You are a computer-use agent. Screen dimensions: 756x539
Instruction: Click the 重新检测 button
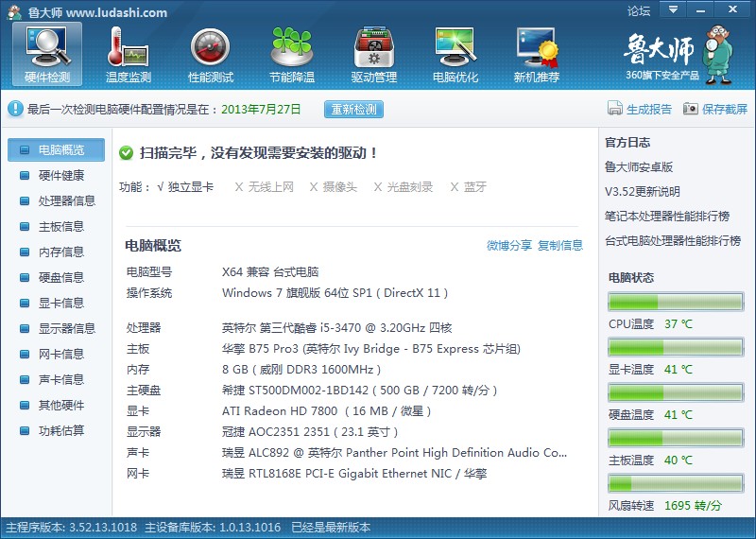[353, 110]
